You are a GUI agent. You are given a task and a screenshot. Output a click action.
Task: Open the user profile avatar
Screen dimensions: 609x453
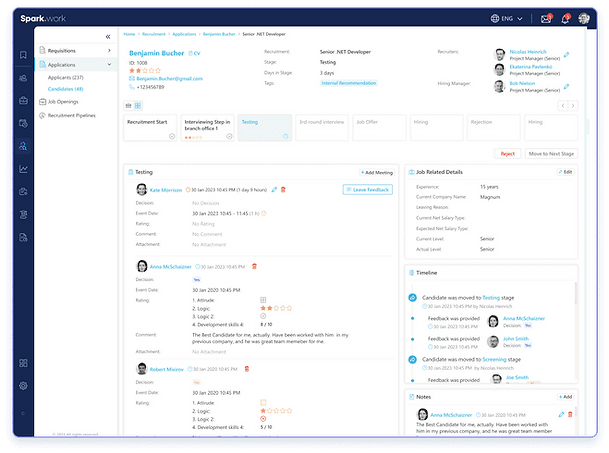(x=584, y=18)
